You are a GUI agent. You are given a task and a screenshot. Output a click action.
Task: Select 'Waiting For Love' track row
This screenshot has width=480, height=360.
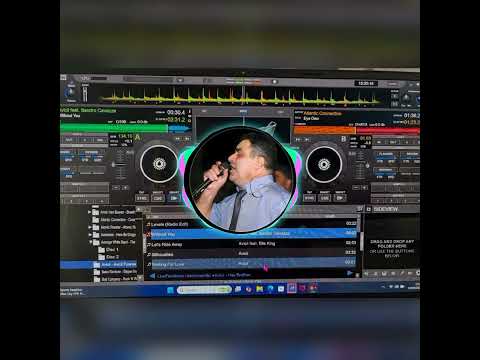click(x=252, y=264)
